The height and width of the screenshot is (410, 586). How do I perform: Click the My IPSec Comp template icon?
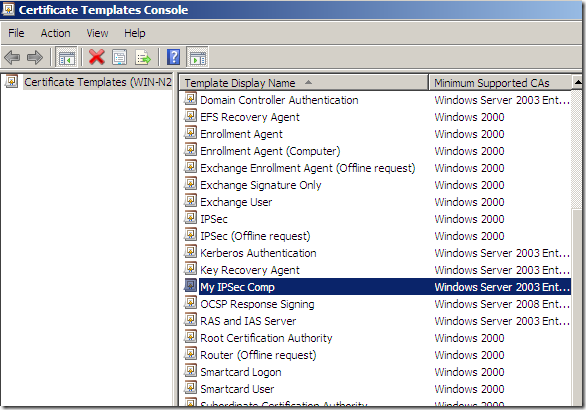(x=190, y=286)
